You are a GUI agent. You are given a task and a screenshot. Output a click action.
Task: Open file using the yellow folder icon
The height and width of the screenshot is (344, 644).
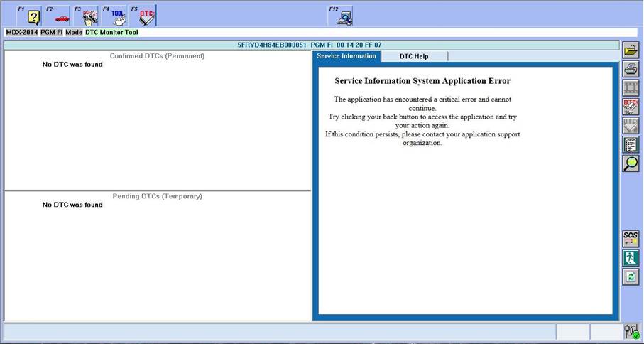coord(631,50)
